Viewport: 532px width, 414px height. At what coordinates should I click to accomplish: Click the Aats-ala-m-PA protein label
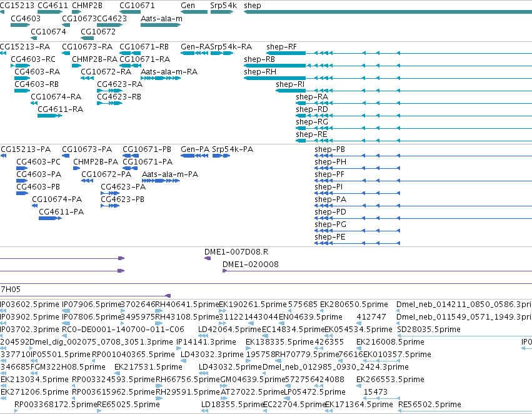[x=170, y=174]
